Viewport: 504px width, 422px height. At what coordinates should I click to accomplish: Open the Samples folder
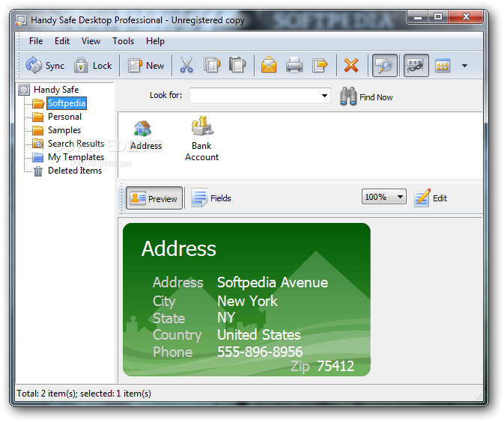(x=64, y=130)
